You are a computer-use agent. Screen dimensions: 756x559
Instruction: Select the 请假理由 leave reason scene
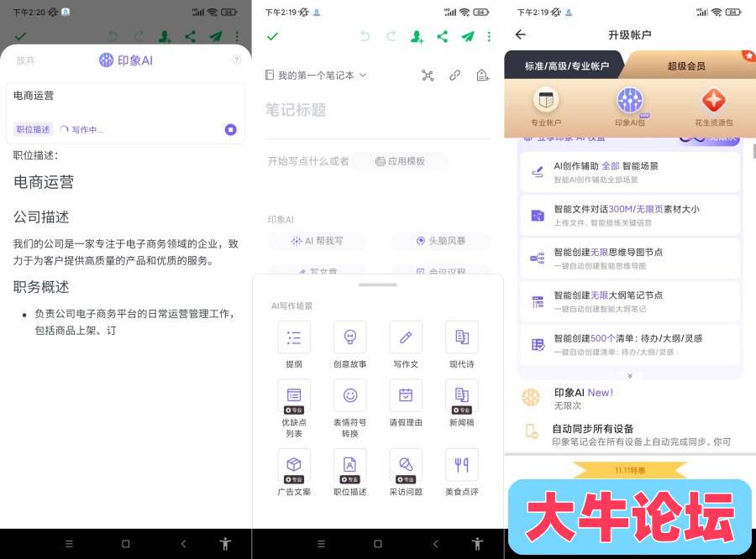click(406, 396)
